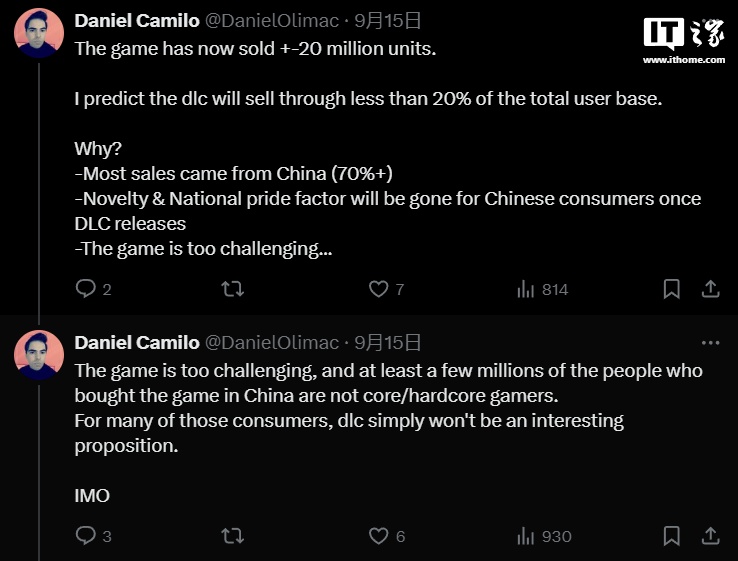View analytics showing 930 views
Viewport: 738px width, 561px height.
click(x=544, y=536)
